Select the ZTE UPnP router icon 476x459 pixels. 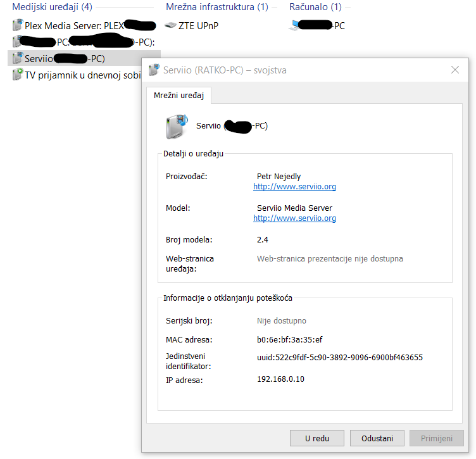170,25
